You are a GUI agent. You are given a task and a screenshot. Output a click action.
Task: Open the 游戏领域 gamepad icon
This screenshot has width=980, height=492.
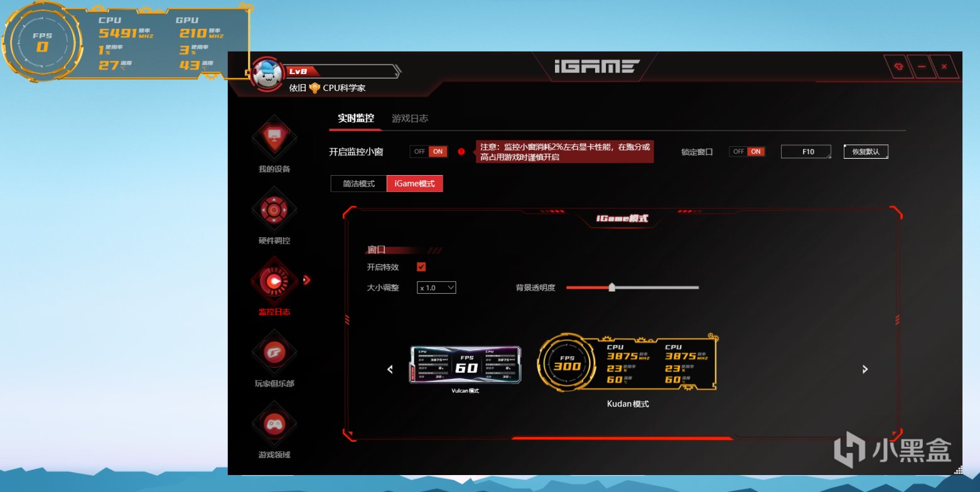click(x=274, y=423)
